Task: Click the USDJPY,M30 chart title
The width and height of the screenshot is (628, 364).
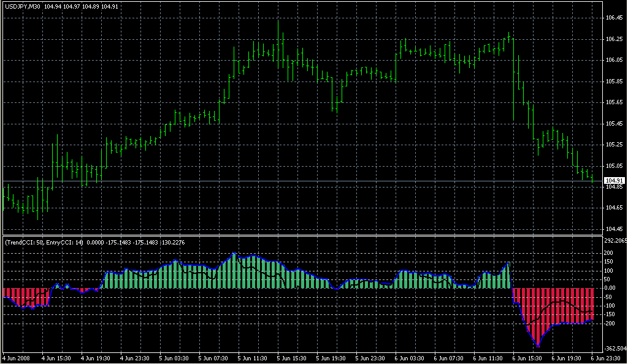Action: [22, 7]
